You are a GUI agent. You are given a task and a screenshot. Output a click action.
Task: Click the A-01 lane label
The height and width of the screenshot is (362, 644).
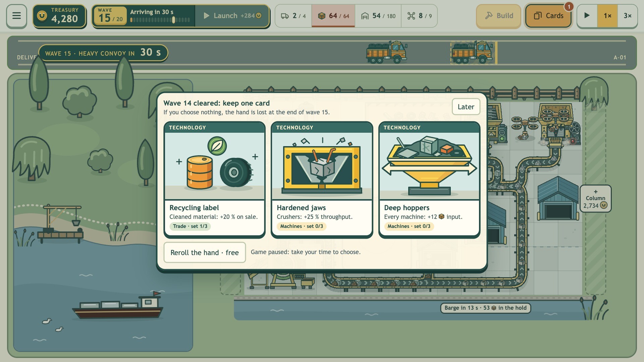click(620, 58)
